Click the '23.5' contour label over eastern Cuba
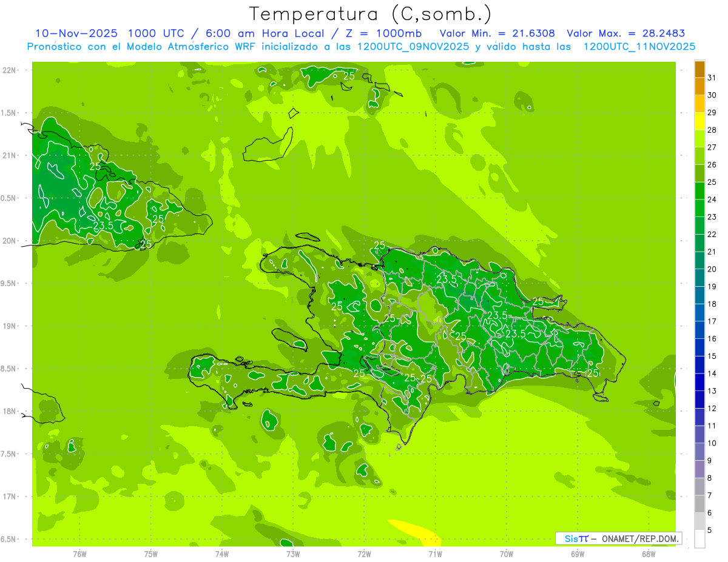This screenshot has height=562, width=728. click(x=103, y=226)
